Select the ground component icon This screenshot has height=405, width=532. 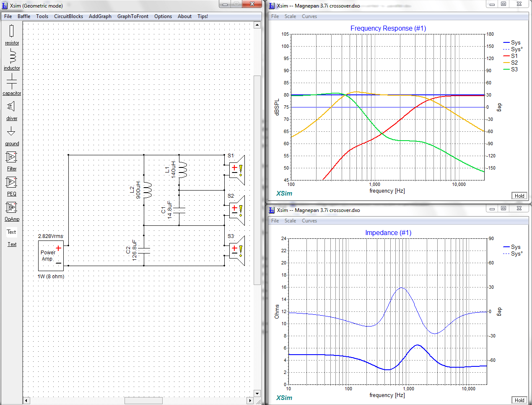(x=11, y=131)
